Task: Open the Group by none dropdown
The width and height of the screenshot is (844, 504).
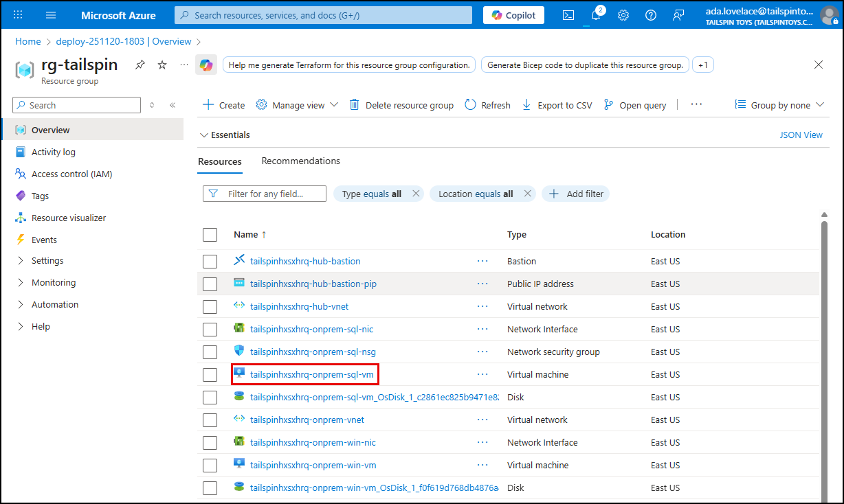Action: [x=779, y=104]
